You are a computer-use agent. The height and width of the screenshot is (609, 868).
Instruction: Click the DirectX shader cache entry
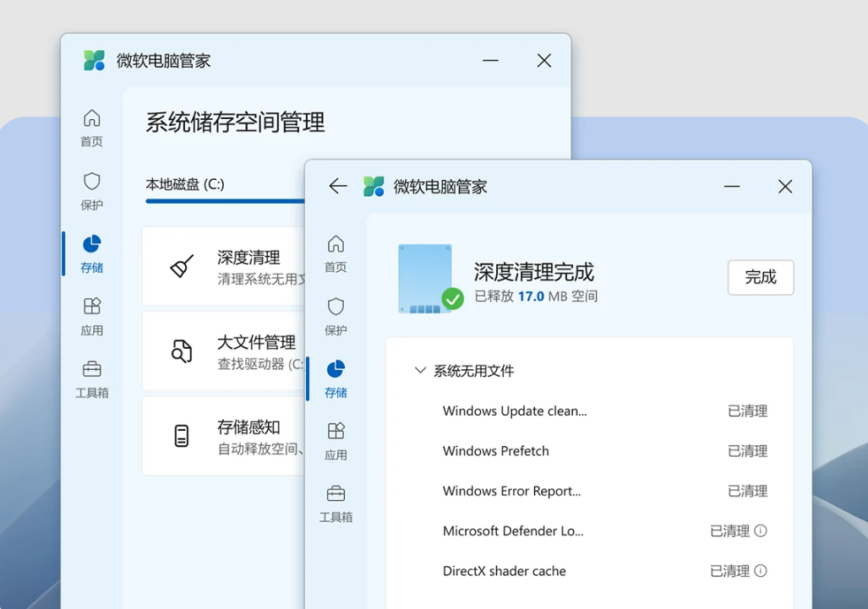[505, 571]
